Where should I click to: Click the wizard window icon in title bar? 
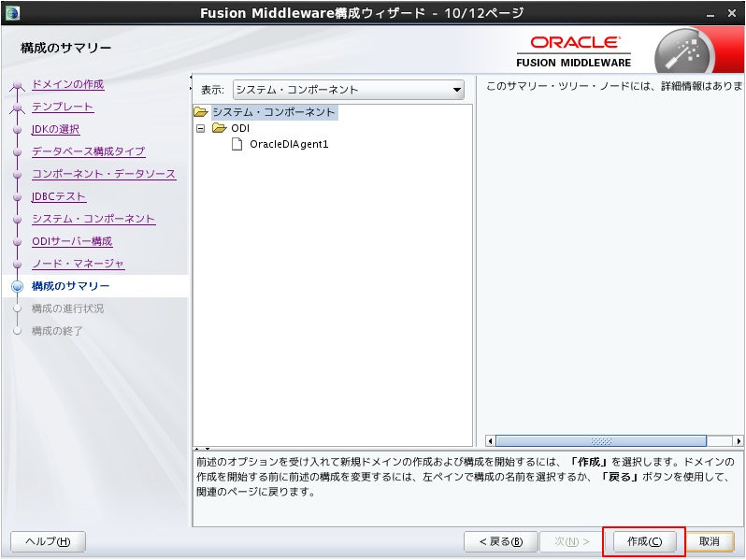[x=12, y=12]
